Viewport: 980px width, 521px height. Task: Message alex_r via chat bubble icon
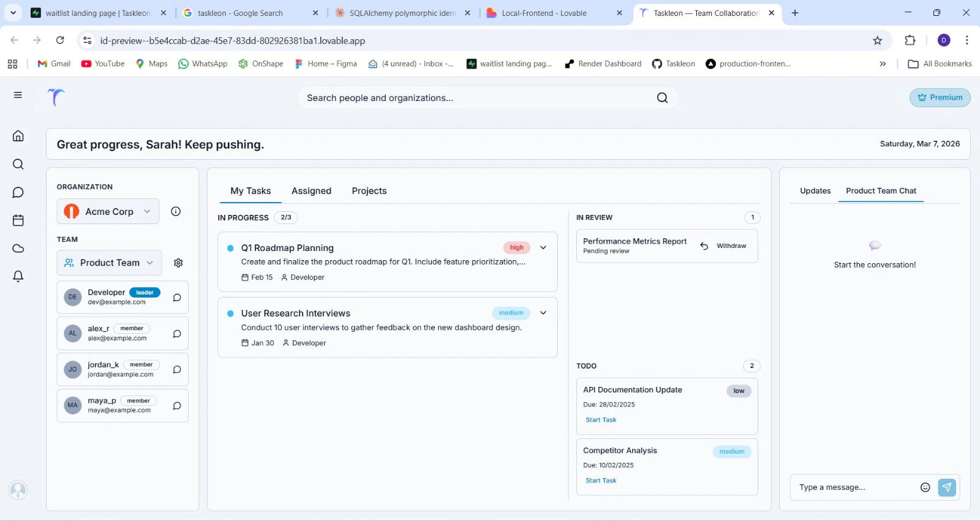click(176, 334)
